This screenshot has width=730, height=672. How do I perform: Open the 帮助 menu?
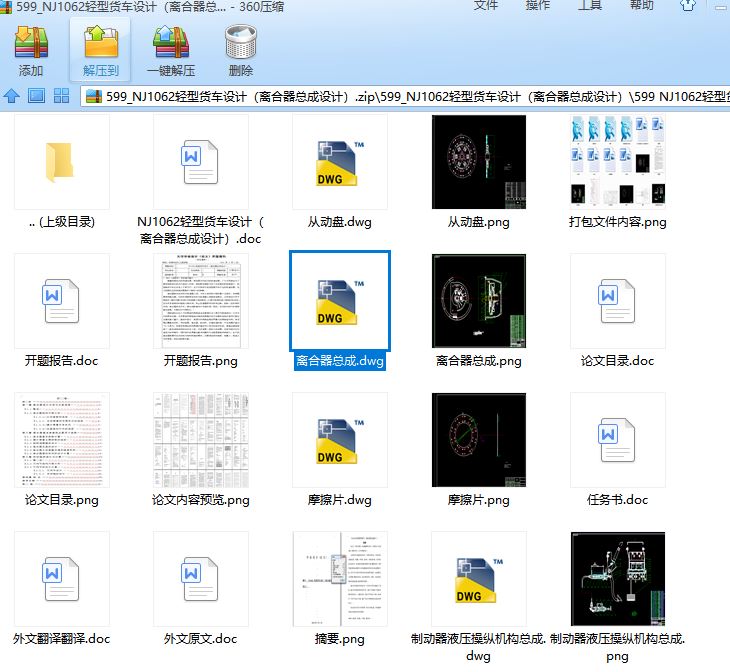642,5
